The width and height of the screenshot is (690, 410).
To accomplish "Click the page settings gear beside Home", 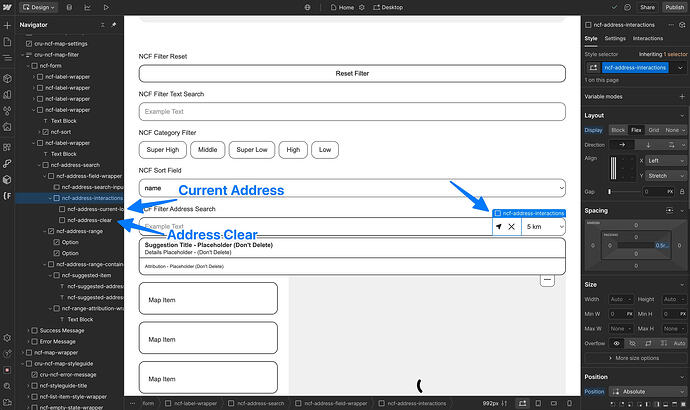I will (362, 7).
